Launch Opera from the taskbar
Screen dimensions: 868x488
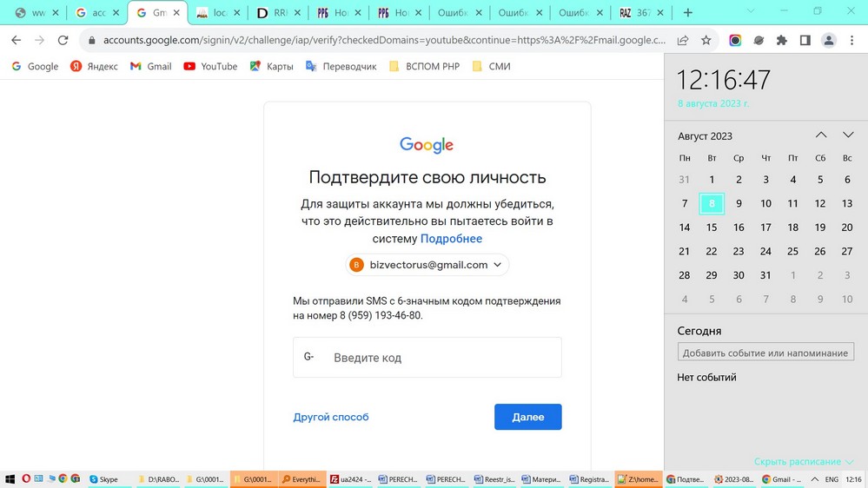26,478
